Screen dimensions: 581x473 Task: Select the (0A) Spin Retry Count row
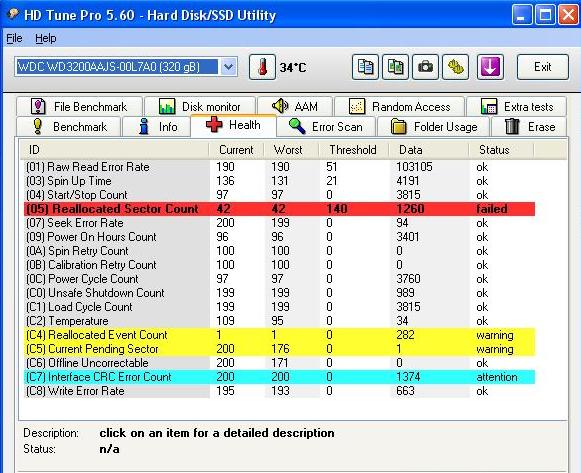pos(279,251)
